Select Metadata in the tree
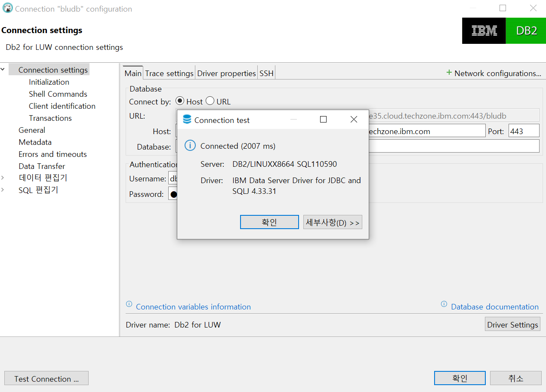546x392 pixels. pos(35,142)
